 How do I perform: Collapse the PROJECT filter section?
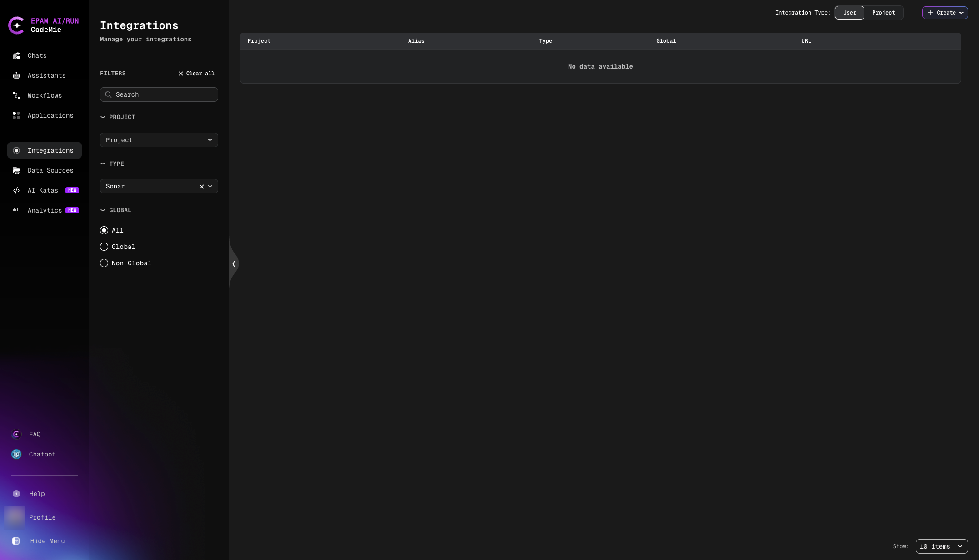(x=103, y=117)
